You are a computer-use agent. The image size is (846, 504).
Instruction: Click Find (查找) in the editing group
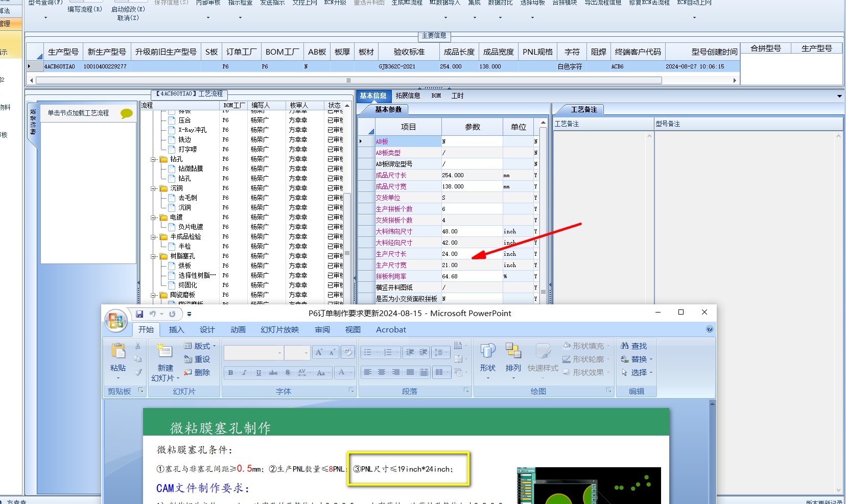[x=634, y=346]
